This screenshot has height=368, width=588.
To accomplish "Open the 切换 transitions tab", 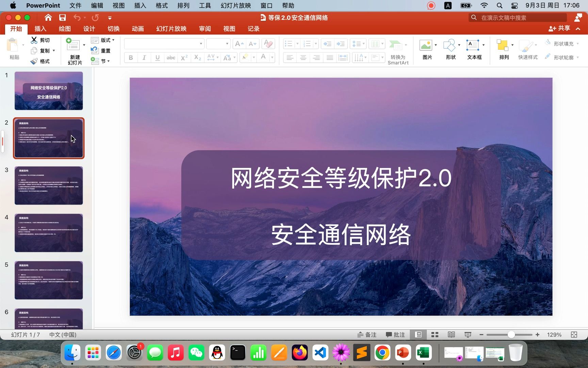I will click(x=113, y=29).
